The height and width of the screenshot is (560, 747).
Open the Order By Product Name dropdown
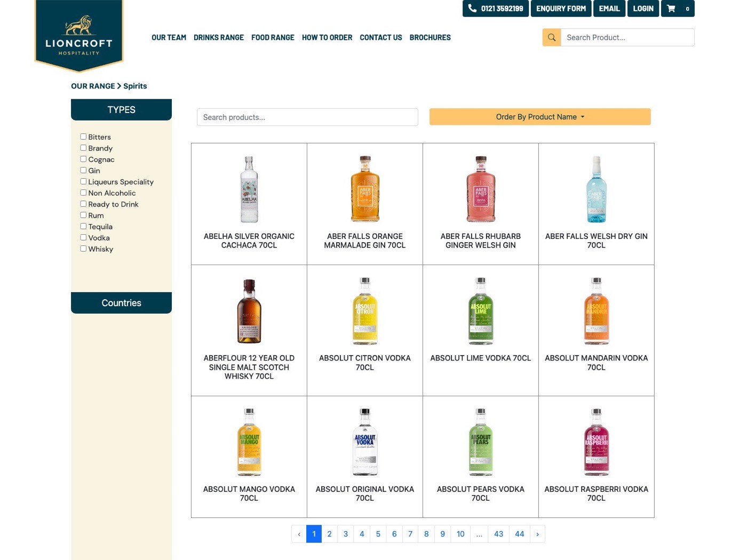pyautogui.click(x=540, y=117)
